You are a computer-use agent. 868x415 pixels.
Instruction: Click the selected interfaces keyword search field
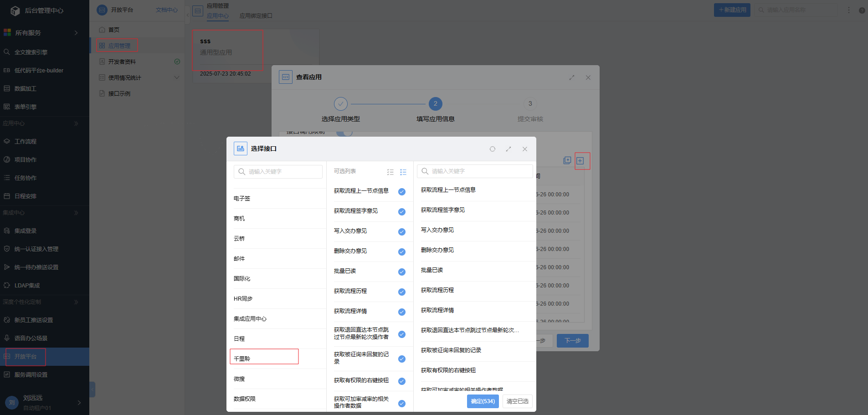coord(475,171)
